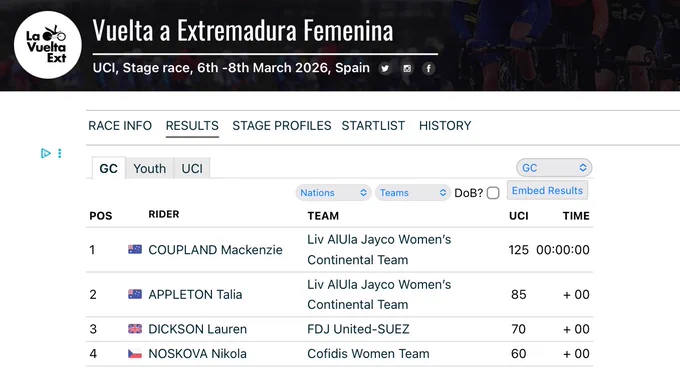Click the Australian flag beside COUPLAND Mackenzie

click(135, 249)
